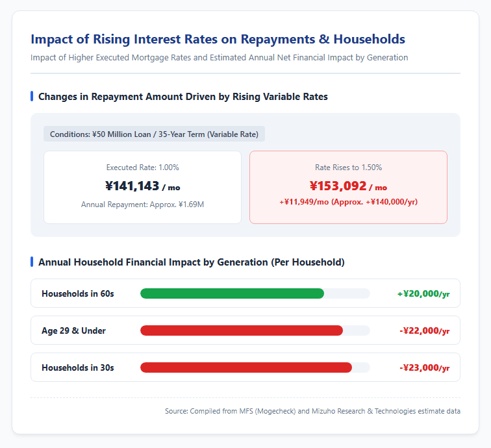491x448 pixels.
Task: Click the +¥11,949/mo increase text
Action: 348,202
